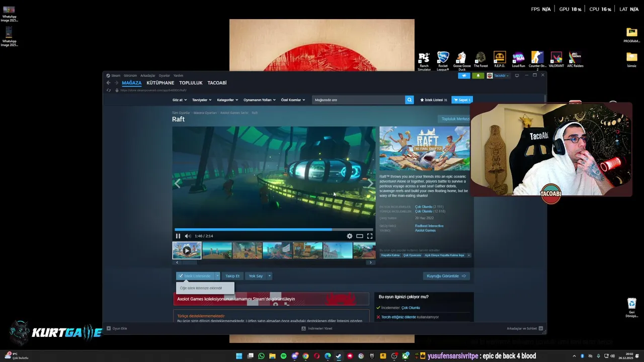Open WhatsApp from the taskbar
This screenshot has width=644, height=362.
(261, 356)
